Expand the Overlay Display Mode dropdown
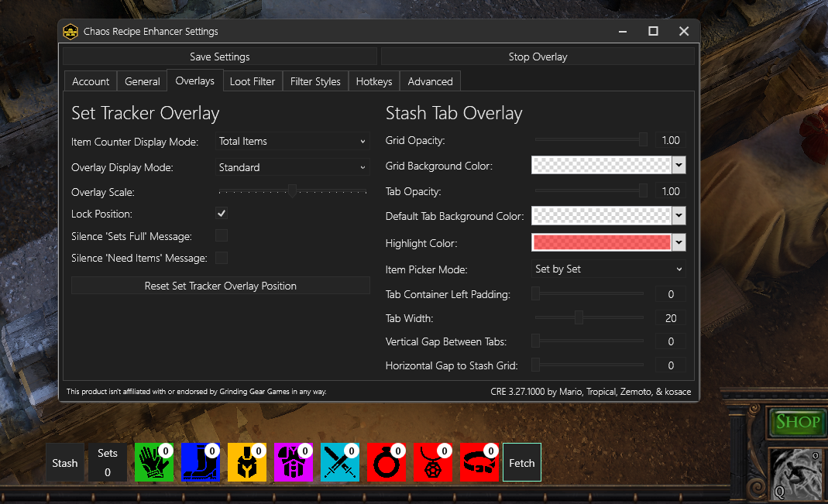The image size is (828, 504). (292, 167)
